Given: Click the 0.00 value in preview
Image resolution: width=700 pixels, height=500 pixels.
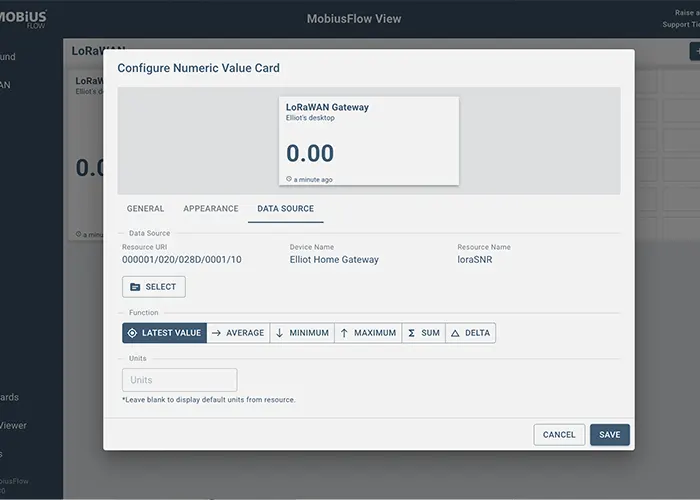Looking at the screenshot, I should click(x=310, y=153).
